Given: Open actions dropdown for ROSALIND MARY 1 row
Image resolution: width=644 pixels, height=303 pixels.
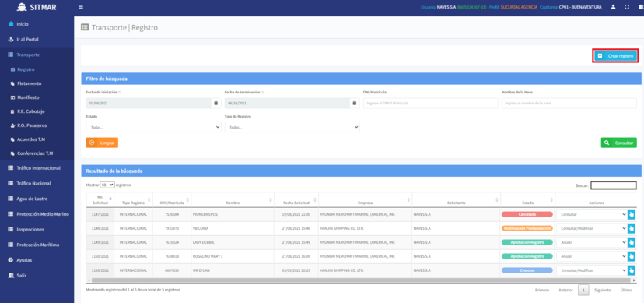Looking at the screenshot, I should (x=592, y=256).
